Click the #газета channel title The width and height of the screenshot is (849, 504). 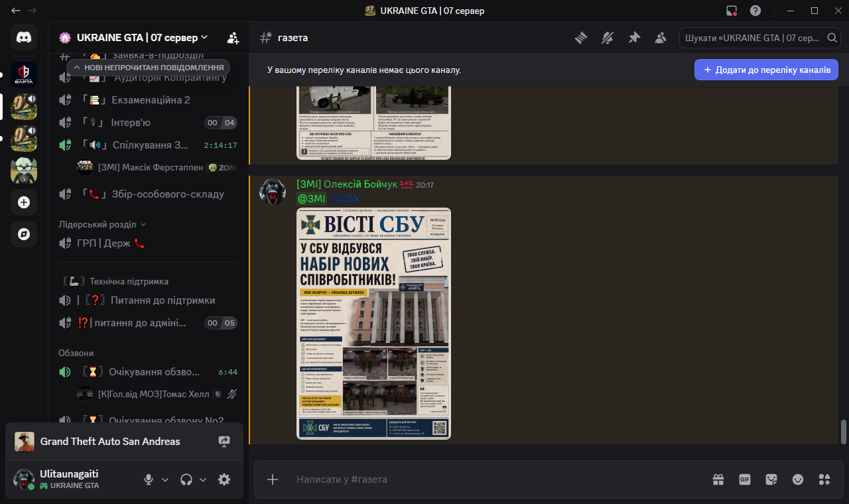[293, 38]
